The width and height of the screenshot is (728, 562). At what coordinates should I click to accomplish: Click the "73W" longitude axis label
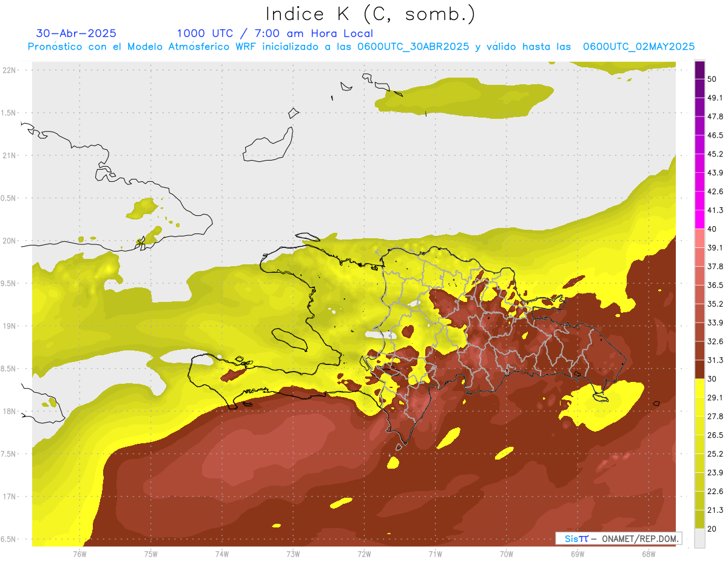tap(293, 554)
